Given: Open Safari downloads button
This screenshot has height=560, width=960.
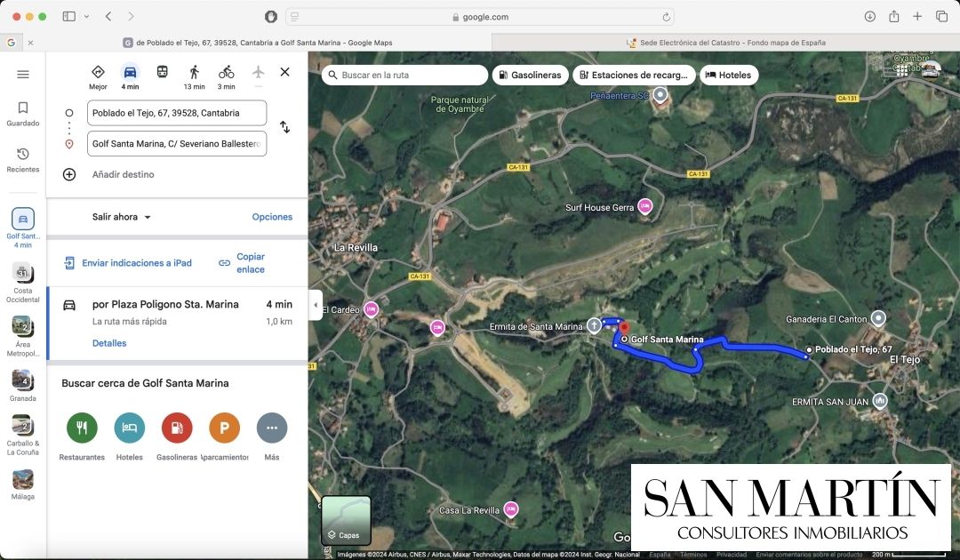Looking at the screenshot, I should (x=869, y=17).
